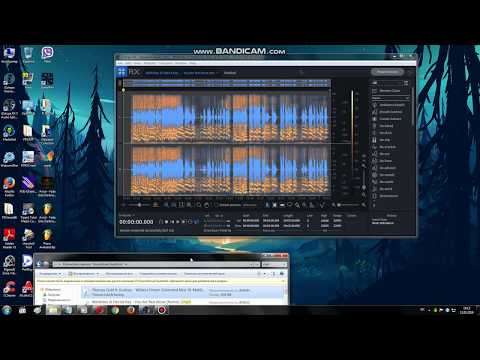Click the waveform overview strip
Image resolution: width=480 pixels, height=360 pixels.
click(227, 83)
